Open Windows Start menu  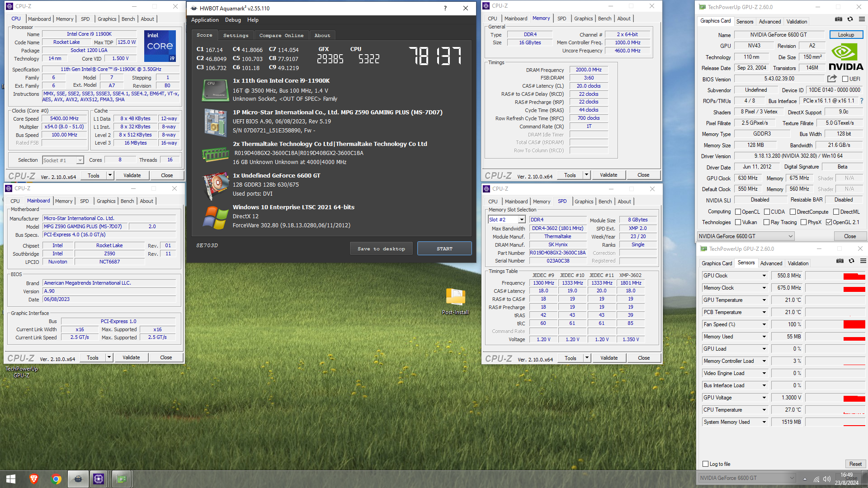(11, 479)
